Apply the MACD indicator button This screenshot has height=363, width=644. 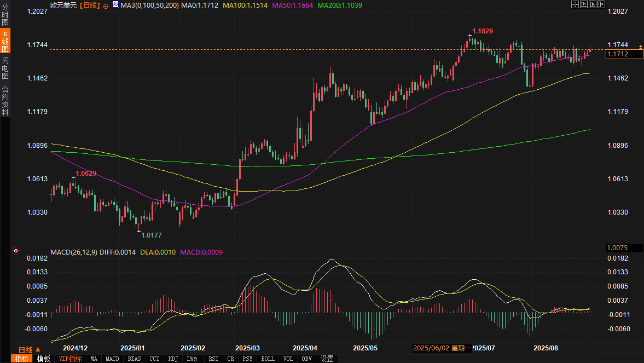pyautogui.click(x=112, y=359)
